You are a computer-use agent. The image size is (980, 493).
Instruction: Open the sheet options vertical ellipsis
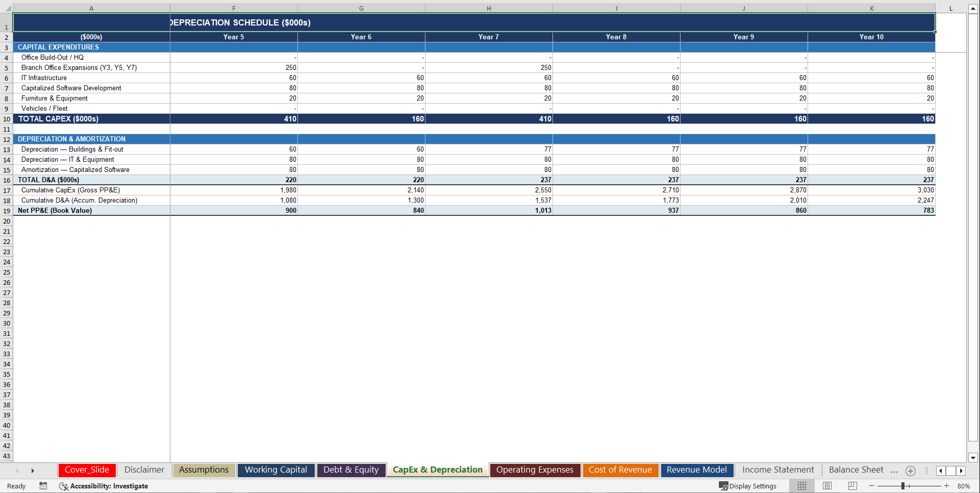coord(926,471)
